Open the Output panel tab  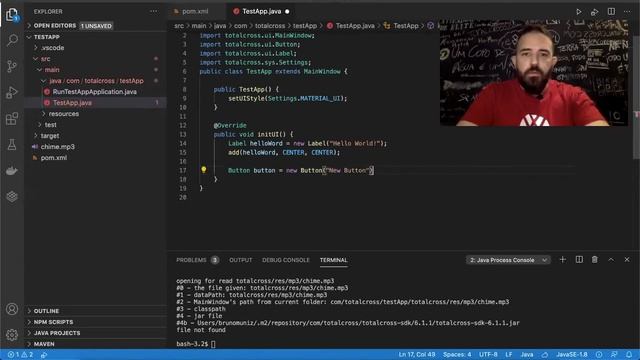(x=240, y=260)
